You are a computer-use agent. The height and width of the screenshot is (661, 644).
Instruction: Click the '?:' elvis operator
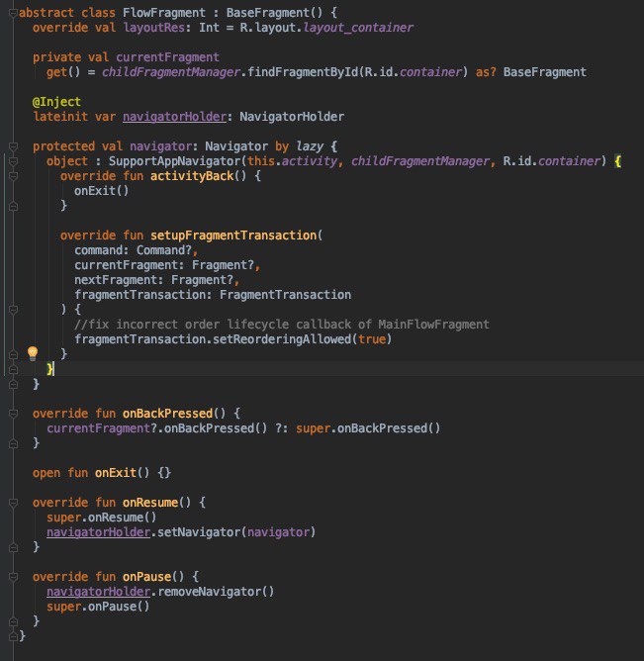[282, 428]
